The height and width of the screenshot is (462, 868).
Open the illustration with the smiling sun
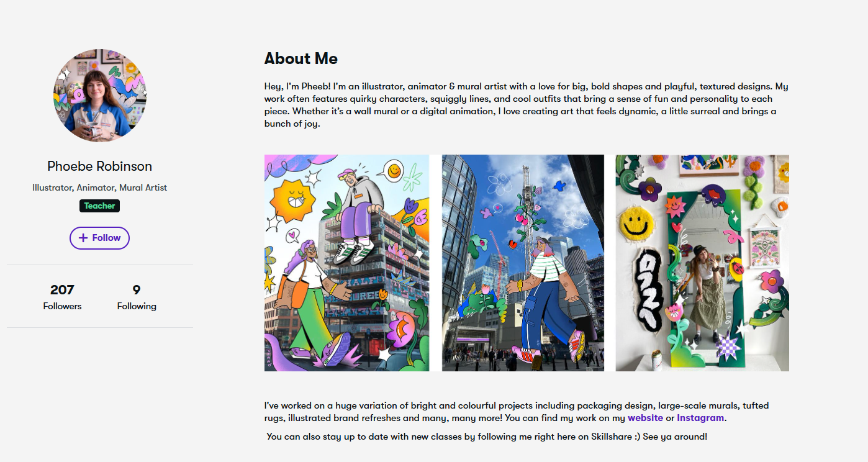pyautogui.click(x=346, y=263)
